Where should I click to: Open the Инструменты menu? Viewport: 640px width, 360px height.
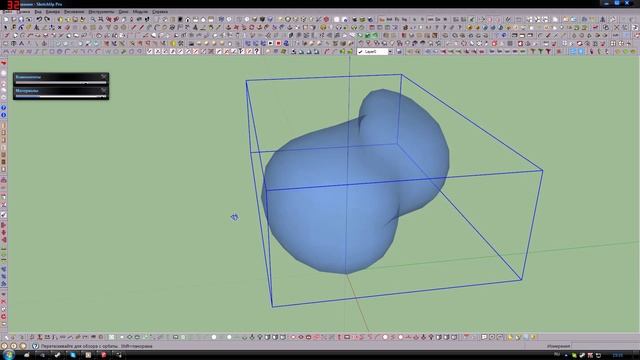(101, 12)
